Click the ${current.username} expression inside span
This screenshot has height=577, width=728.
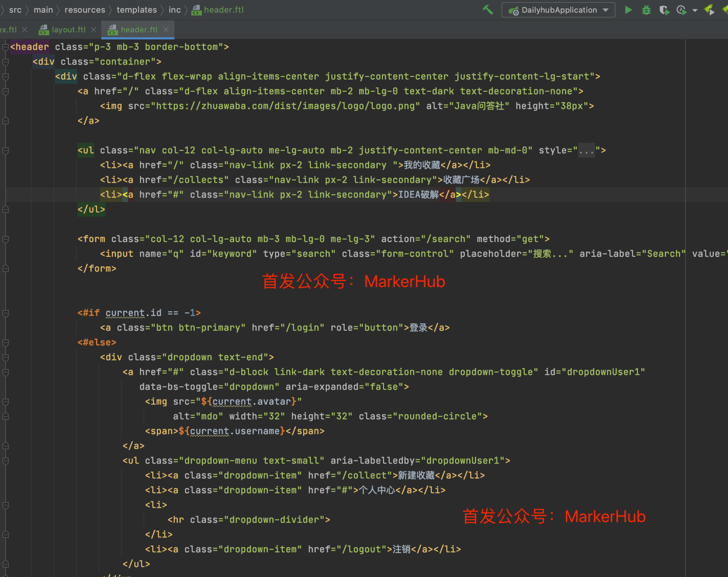click(231, 431)
